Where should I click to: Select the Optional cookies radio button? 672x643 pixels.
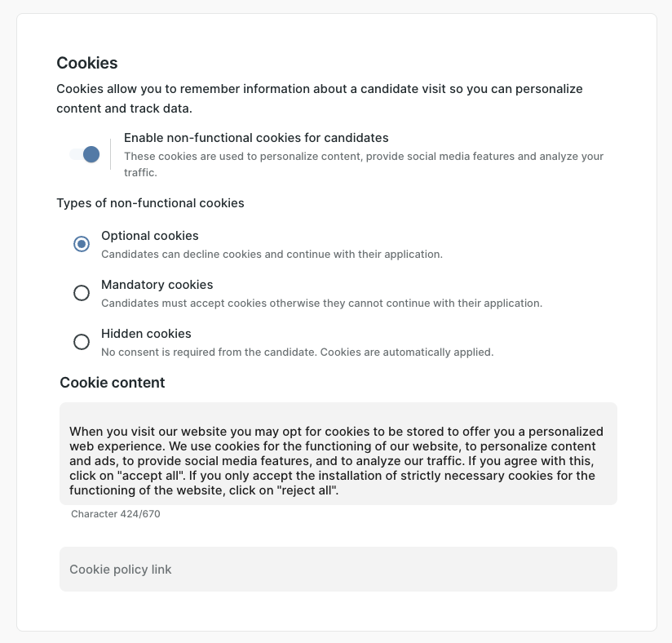coord(82,244)
